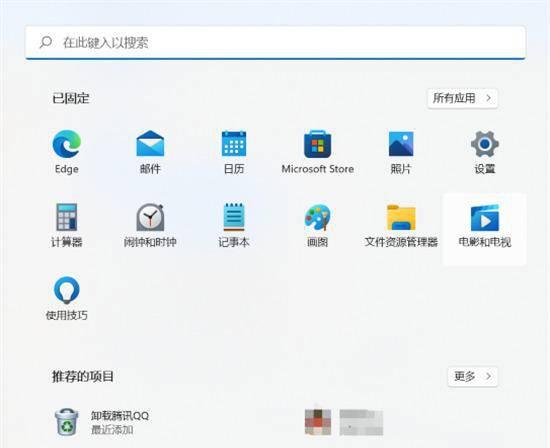The height and width of the screenshot is (448, 550).
Task: Open 设置 settings gear
Action: coord(485,152)
